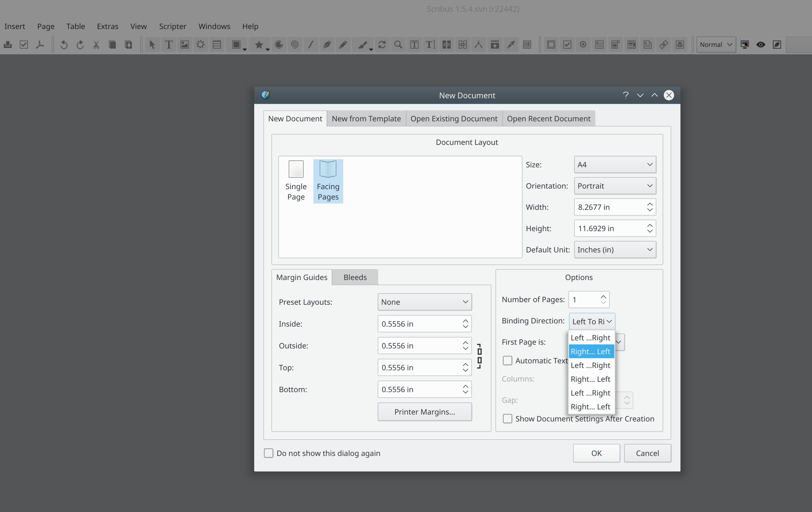Click the margin link chain icon

[x=479, y=356]
